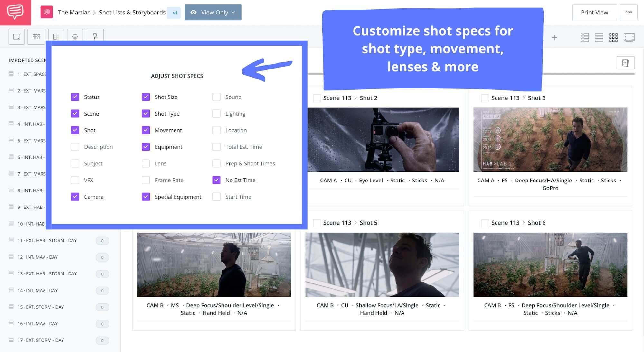Open Shot Lists & Storyboards breadcrumb

coord(132,12)
